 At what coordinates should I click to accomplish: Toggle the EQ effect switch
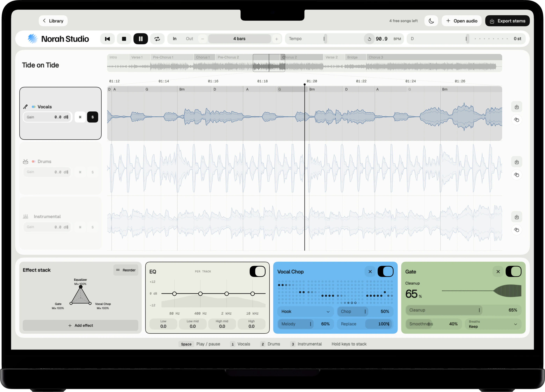coord(258,272)
